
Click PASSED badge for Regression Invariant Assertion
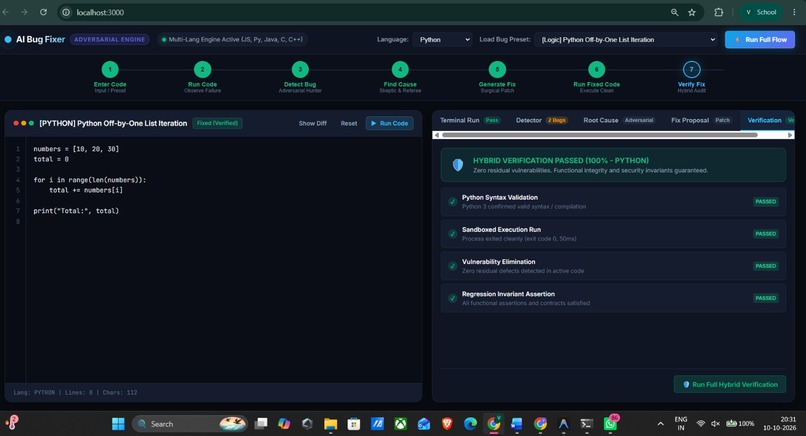(x=765, y=298)
